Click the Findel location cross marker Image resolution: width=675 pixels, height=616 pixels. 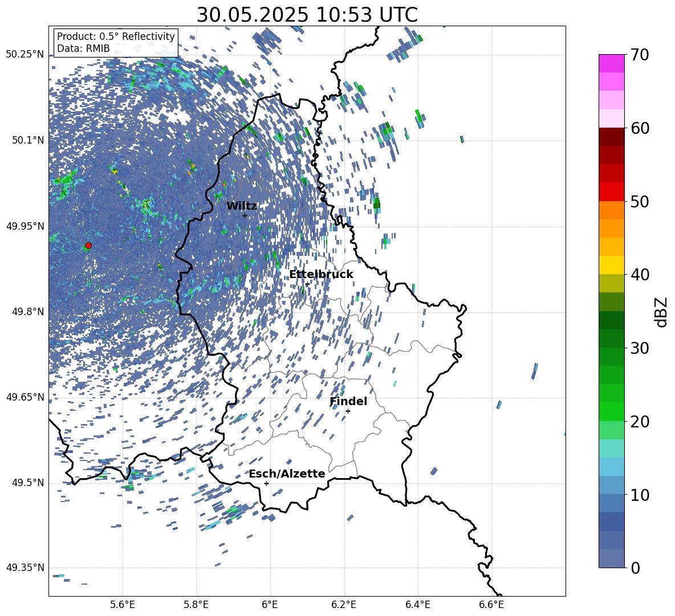coord(348,411)
